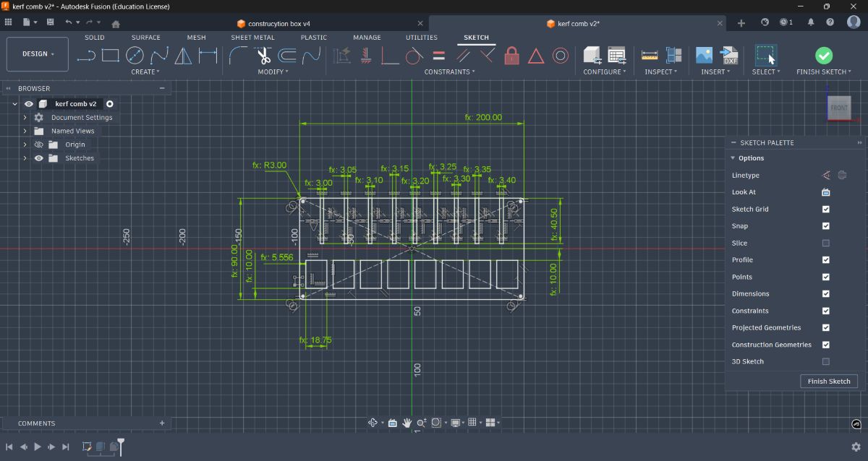Select the Fix/UnFix lock constraint
Viewport: 868px width, 461px height.
click(511, 56)
